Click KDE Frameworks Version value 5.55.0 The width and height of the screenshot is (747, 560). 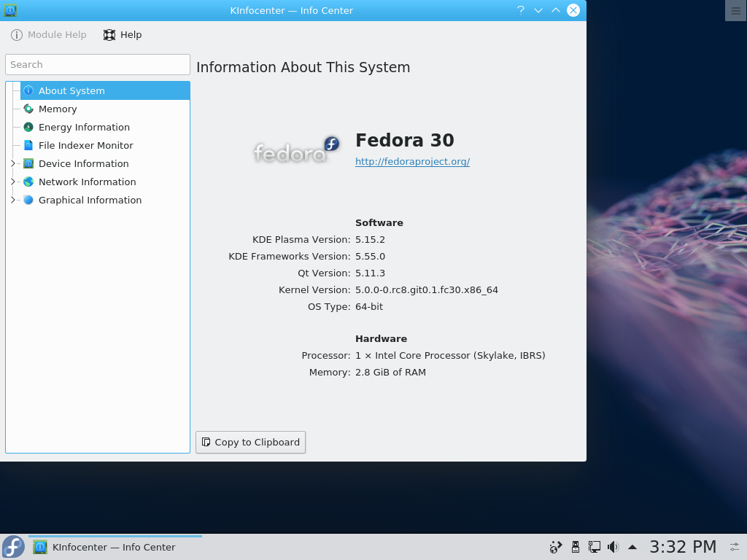pyautogui.click(x=370, y=256)
